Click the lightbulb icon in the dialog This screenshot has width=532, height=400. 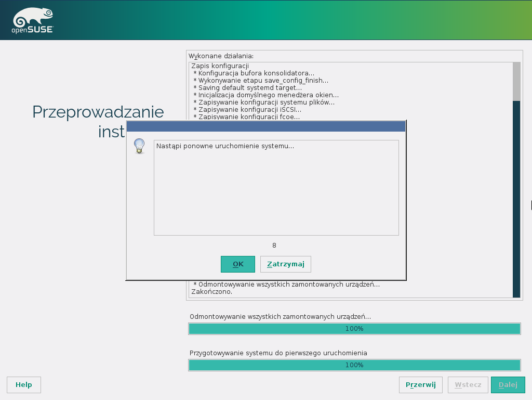pyautogui.click(x=139, y=146)
